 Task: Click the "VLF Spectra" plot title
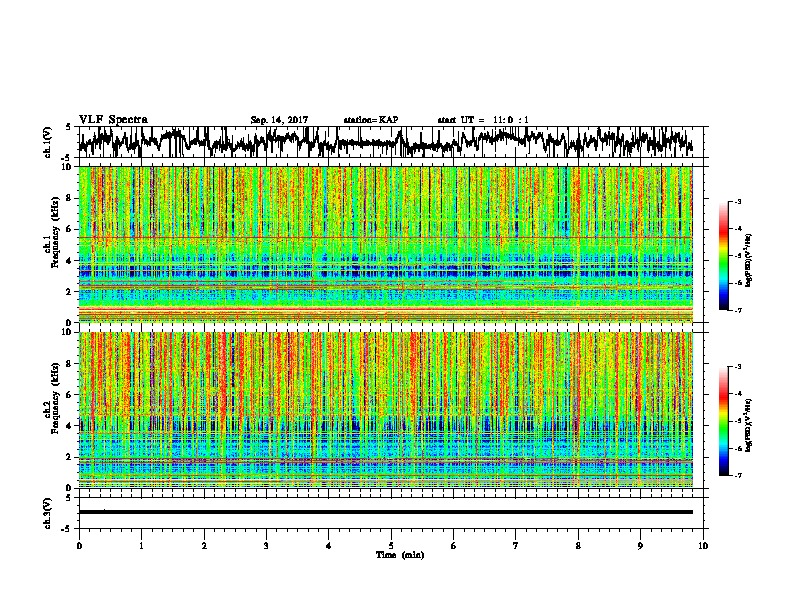[x=113, y=120]
